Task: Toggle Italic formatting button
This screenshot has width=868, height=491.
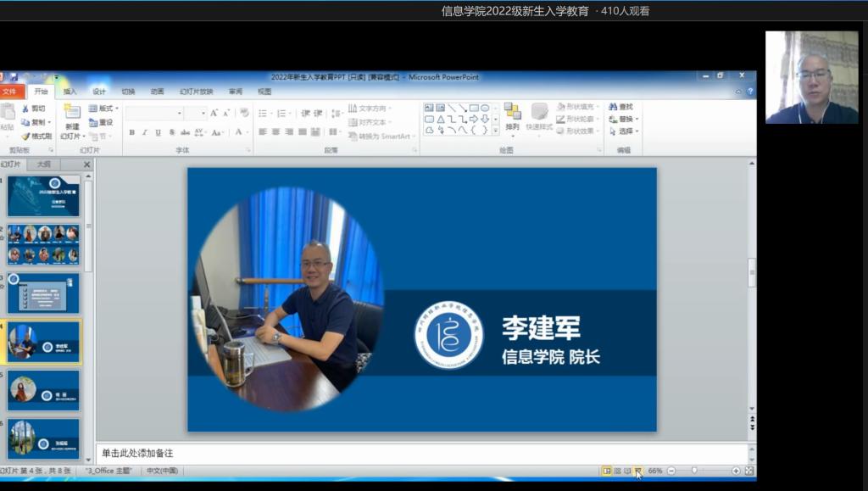Action: [144, 132]
